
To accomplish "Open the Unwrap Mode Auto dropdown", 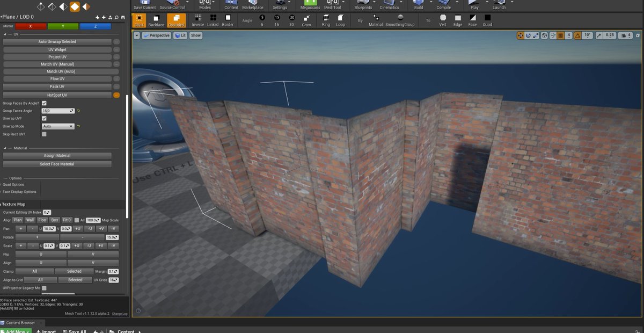I will click(58, 126).
